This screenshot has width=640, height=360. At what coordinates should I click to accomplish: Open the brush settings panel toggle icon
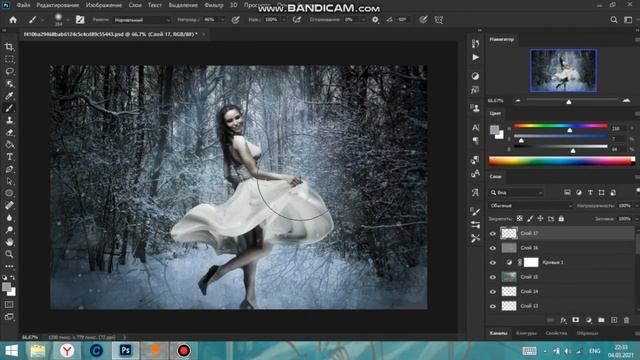[x=80, y=20]
